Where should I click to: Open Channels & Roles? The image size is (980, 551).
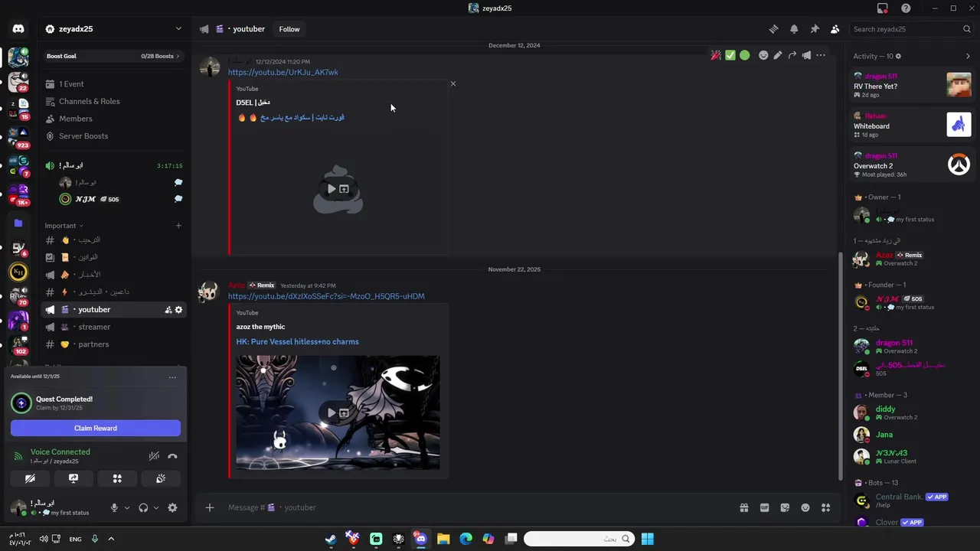pos(113,101)
